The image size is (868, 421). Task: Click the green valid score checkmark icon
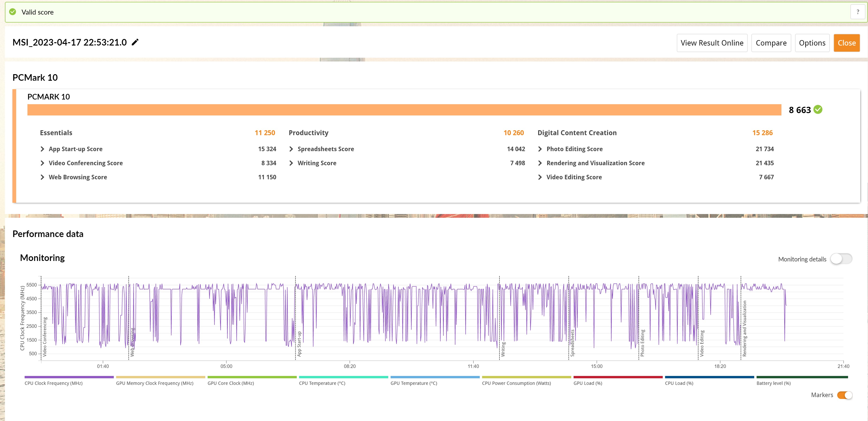click(12, 12)
